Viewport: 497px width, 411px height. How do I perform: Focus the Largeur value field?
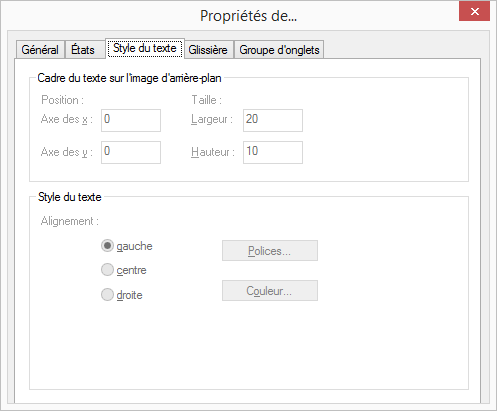pyautogui.click(x=273, y=120)
